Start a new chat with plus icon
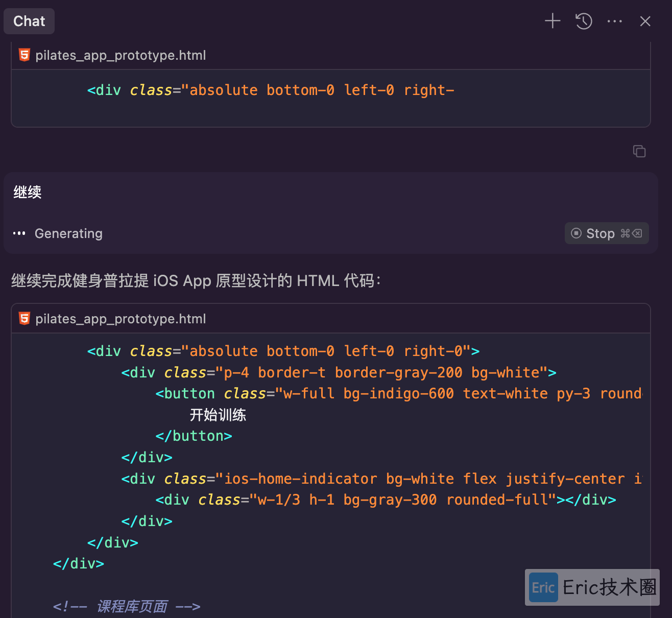The width and height of the screenshot is (672, 618). pos(553,21)
